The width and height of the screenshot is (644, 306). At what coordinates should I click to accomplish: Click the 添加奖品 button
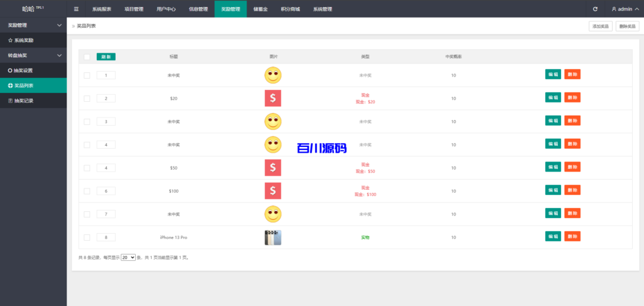click(600, 26)
